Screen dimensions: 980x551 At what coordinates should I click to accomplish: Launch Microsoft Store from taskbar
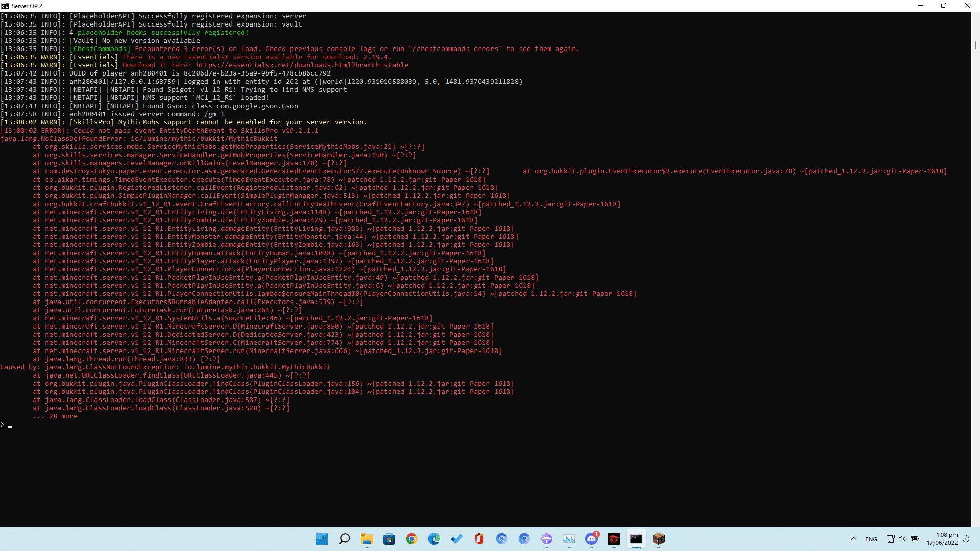click(389, 539)
